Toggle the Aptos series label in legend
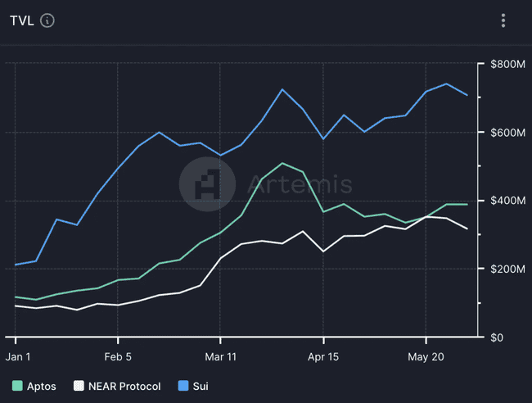 pos(40,386)
